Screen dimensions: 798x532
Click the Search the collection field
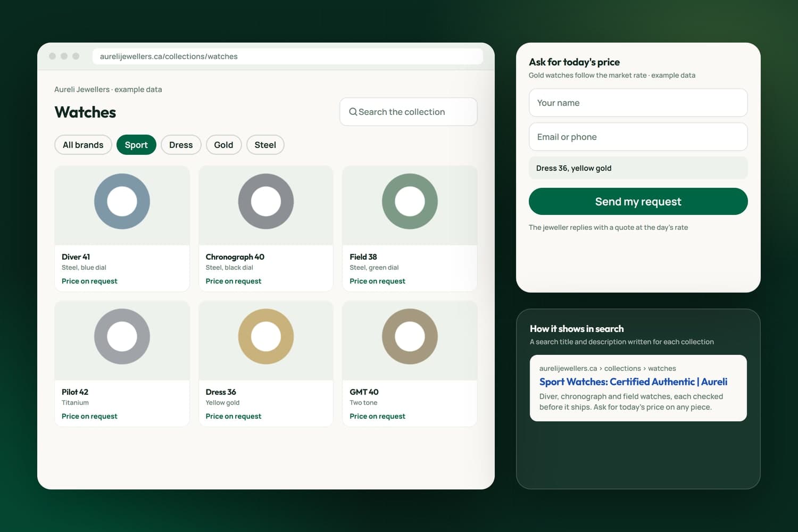pos(409,112)
